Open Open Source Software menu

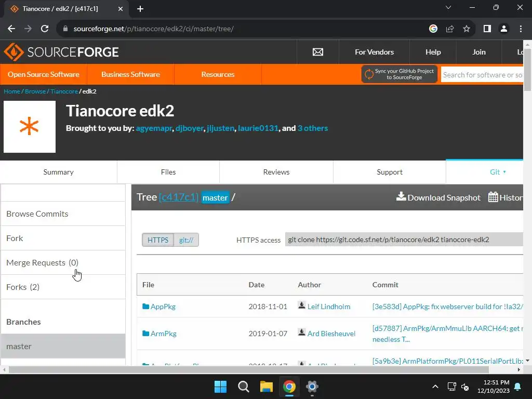point(44,74)
